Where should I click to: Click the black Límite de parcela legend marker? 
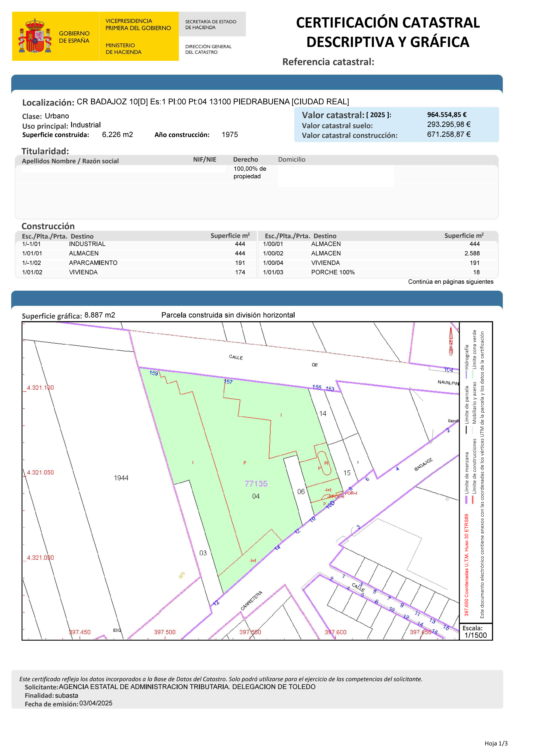pyautogui.click(x=466, y=430)
